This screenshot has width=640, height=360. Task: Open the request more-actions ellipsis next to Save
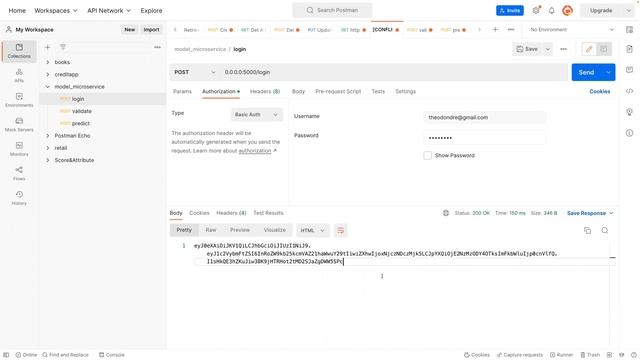coord(563,49)
